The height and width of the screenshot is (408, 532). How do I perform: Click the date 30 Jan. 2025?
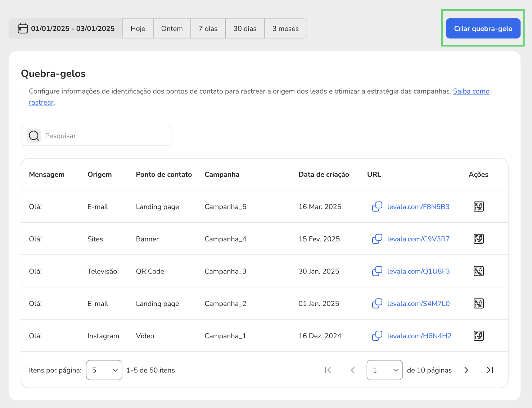click(x=319, y=271)
